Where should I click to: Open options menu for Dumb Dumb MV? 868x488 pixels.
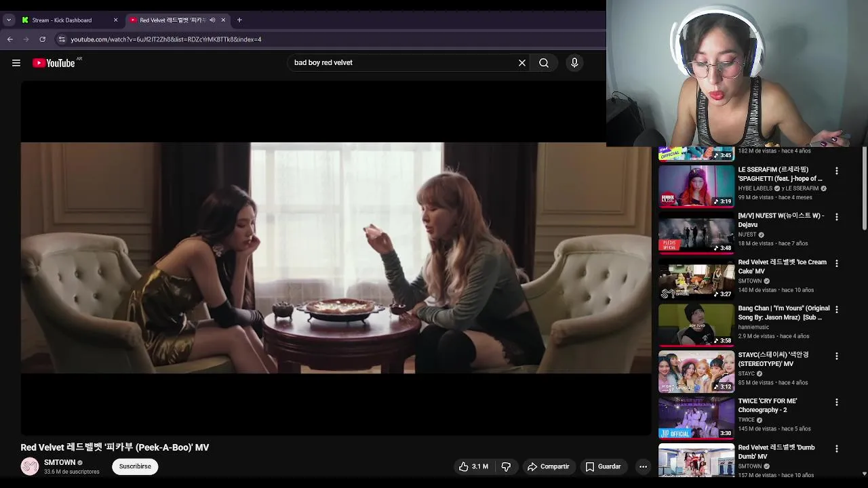(x=837, y=449)
